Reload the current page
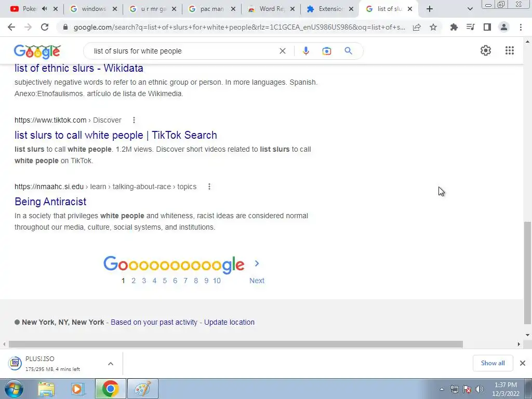This screenshot has width=532, height=399. (45, 27)
